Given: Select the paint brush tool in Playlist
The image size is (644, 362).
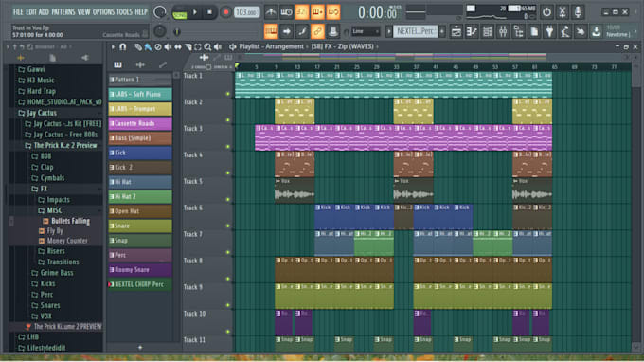Looking at the screenshot, I should [x=148, y=46].
